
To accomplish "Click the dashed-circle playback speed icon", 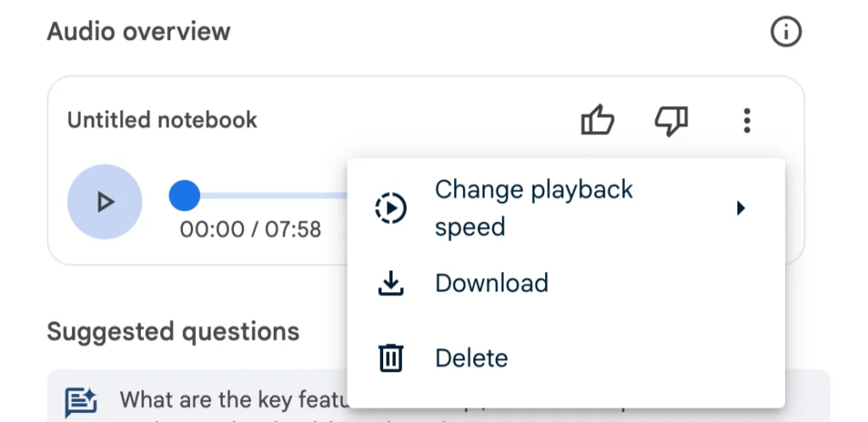I will click(391, 208).
